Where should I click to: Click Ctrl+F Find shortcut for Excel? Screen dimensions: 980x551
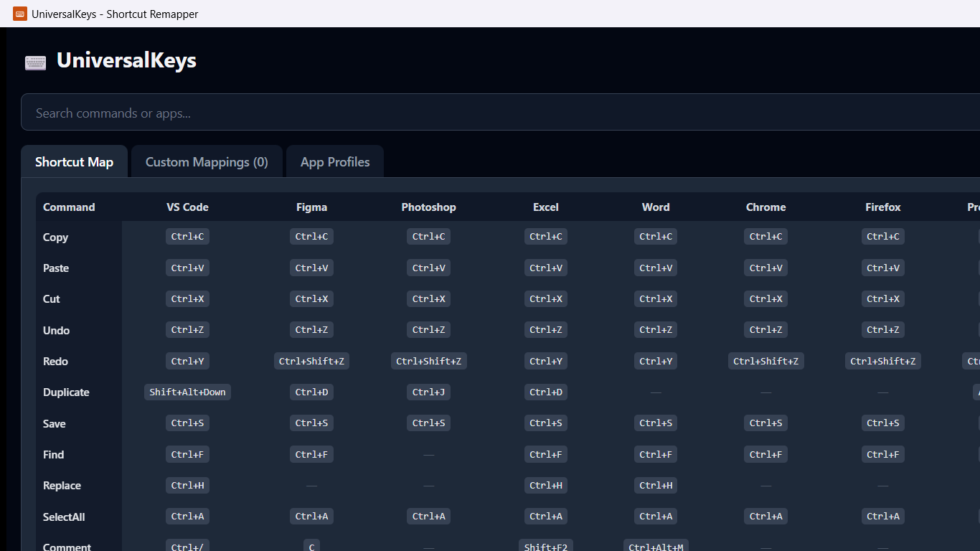point(546,454)
